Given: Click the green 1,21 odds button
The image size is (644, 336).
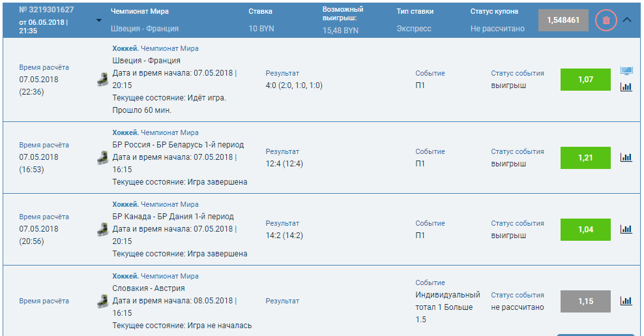Looking at the screenshot, I should click(585, 158).
